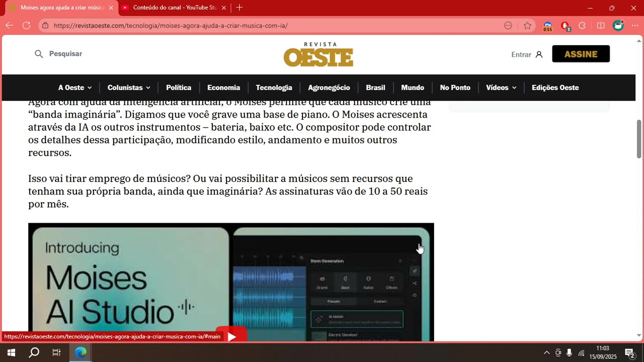
Task: Open the Edições Oeste section
Action: coord(555,87)
